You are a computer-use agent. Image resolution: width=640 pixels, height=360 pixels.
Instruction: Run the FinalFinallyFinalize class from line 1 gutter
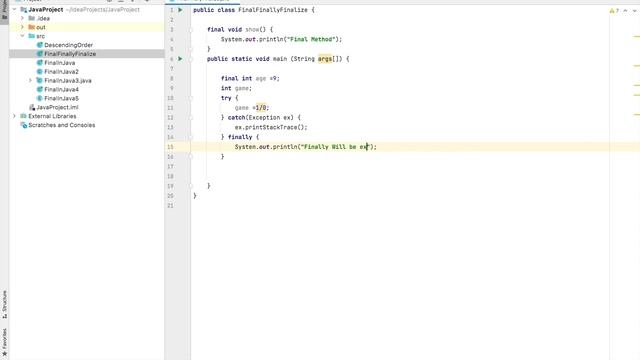(180, 10)
